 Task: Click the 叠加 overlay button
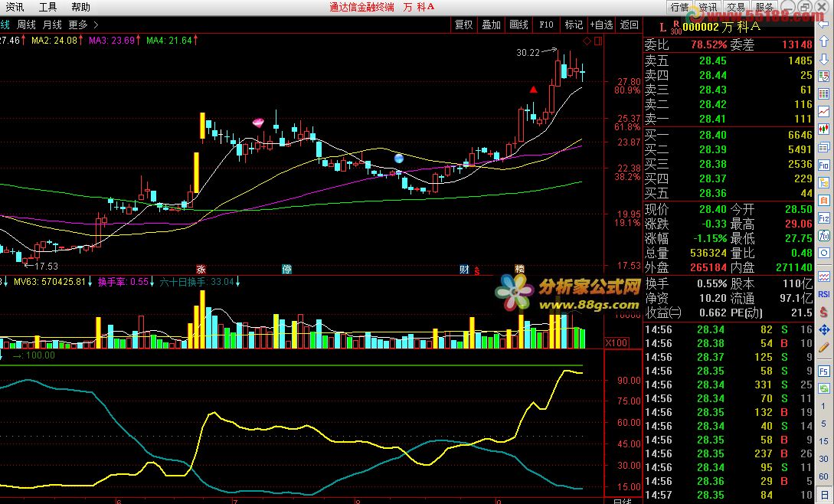[491, 25]
